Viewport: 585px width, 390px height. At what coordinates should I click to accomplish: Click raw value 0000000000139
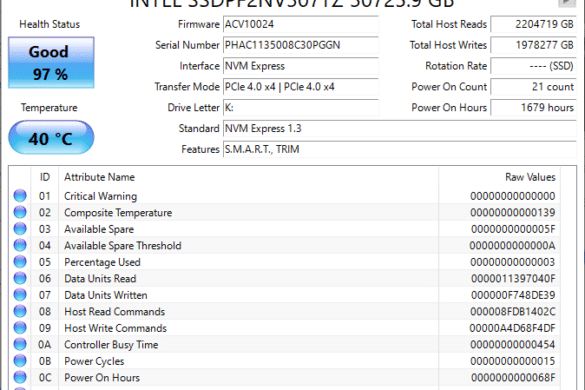click(x=513, y=213)
